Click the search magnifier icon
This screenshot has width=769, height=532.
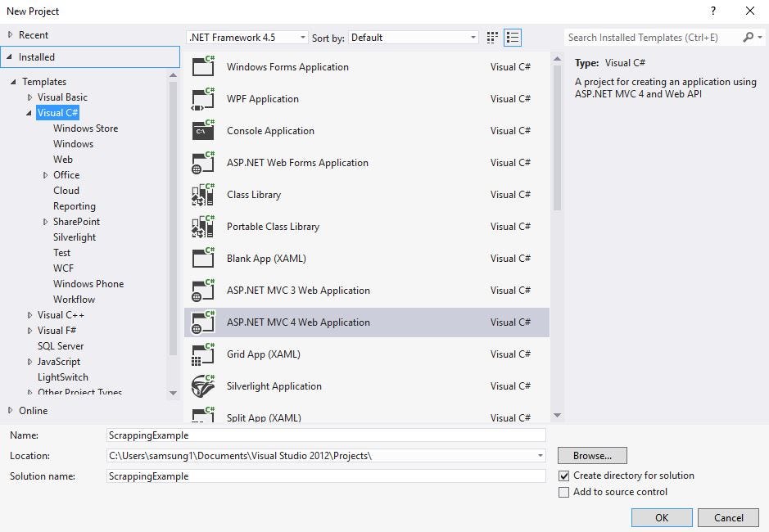748,38
